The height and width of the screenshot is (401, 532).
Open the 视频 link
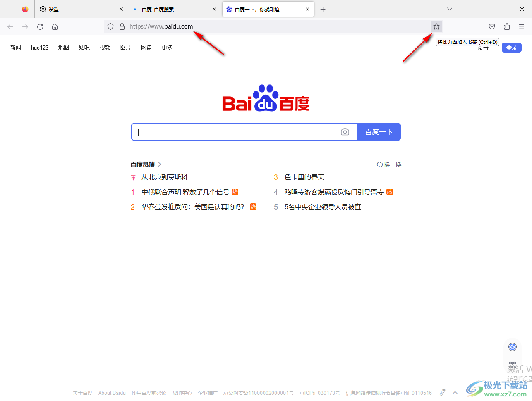pos(105,48)
